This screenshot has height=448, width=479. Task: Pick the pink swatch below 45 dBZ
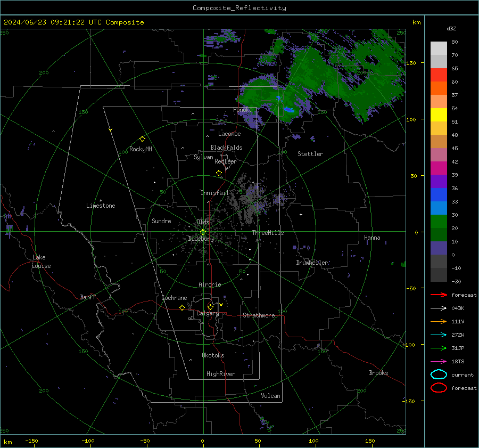(439, 154)
